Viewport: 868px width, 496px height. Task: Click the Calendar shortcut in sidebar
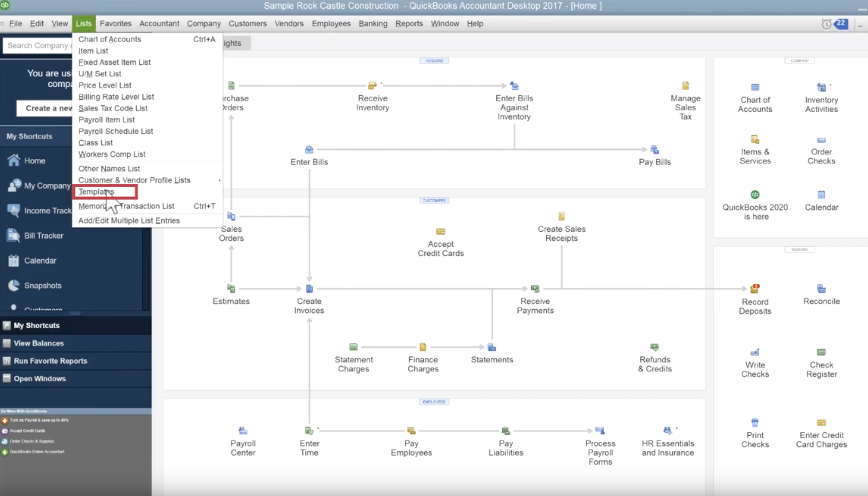[40, 260]
